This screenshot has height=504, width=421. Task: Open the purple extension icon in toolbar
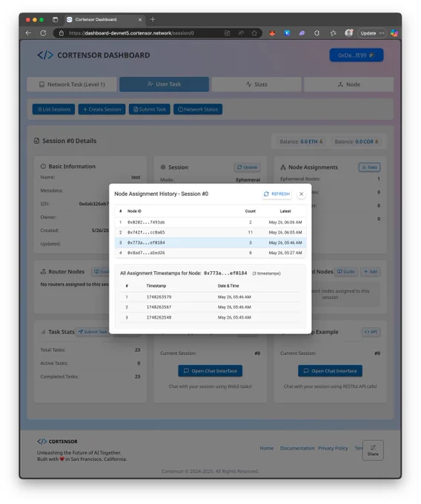[302, 33]
